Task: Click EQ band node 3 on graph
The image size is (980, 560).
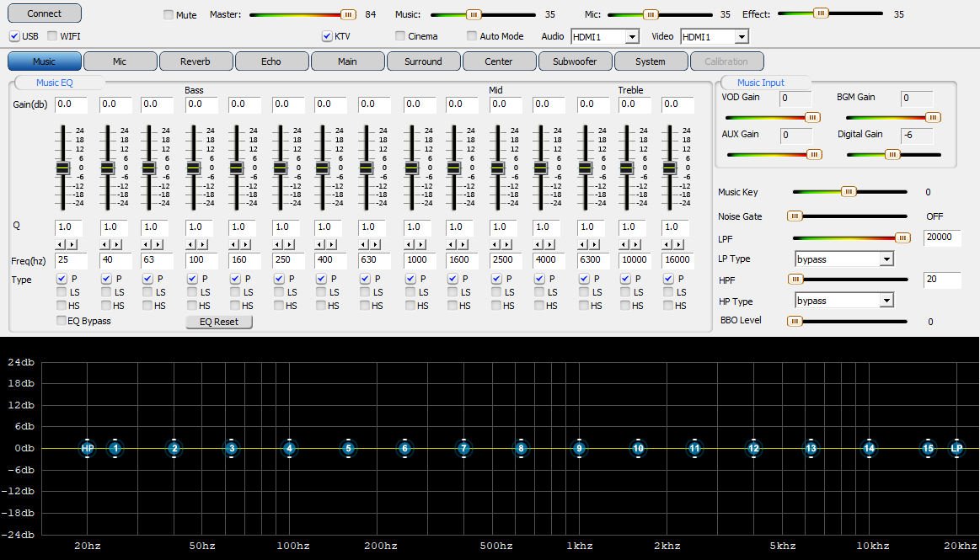Action: (x=232, y=449)
